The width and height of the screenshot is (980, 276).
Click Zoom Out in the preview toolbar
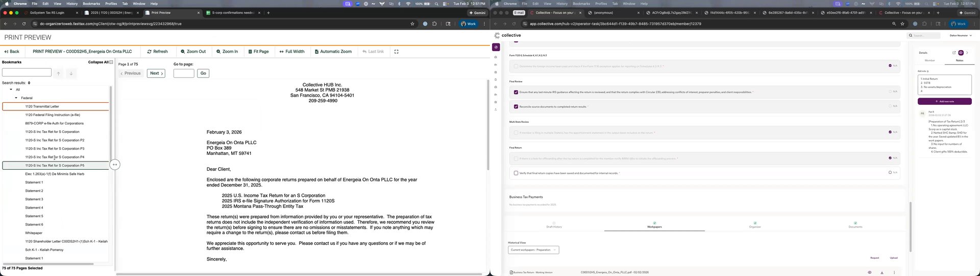click(x=193, y=52)
